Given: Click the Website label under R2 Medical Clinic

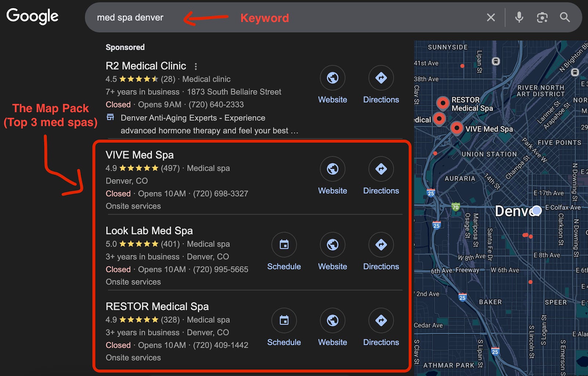Looking at the screenshot, I should click(333, 100).
